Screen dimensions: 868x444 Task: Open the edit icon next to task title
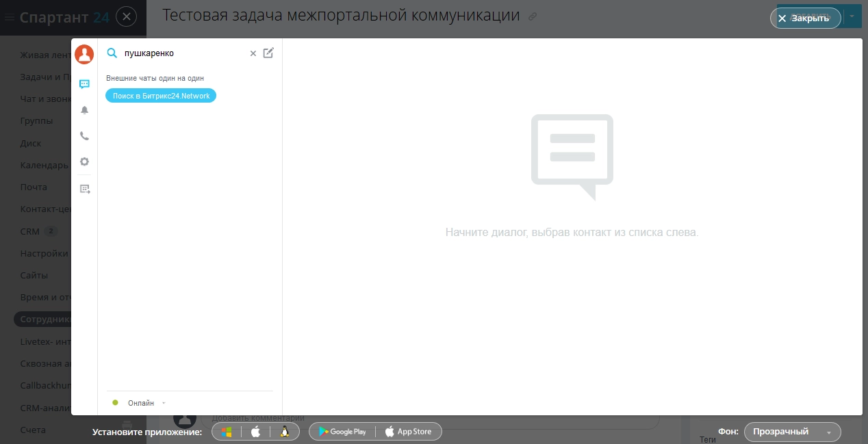pyautogui.click(x=533, y=16)
